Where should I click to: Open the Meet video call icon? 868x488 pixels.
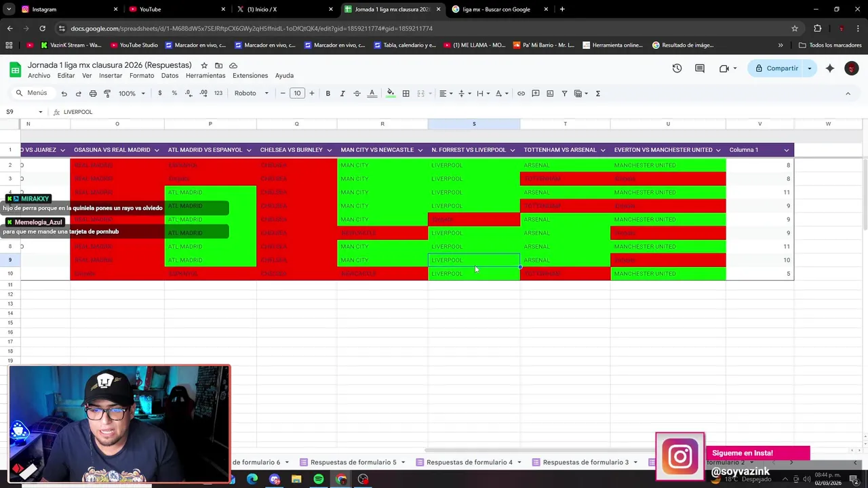click(x=724, y=68)
